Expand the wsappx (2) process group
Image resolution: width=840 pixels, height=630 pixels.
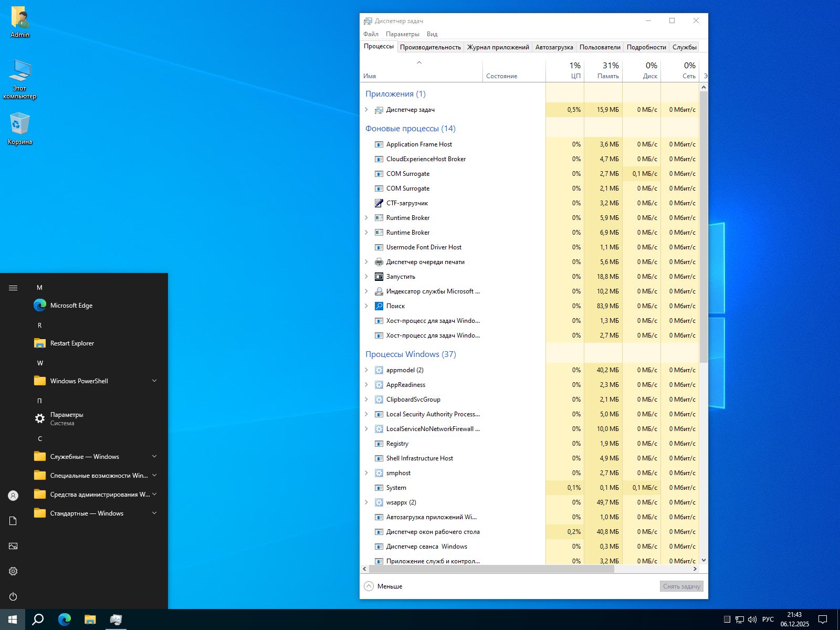click(x=366, y=502)
